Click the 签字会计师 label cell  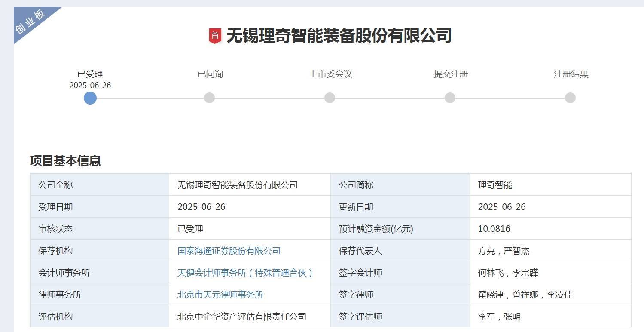coord(400,273)
